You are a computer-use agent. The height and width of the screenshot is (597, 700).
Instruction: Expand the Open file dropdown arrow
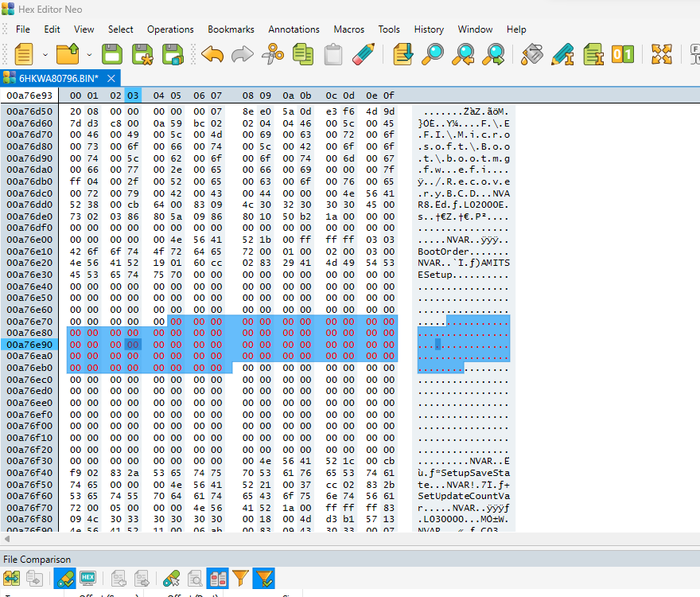89,54
